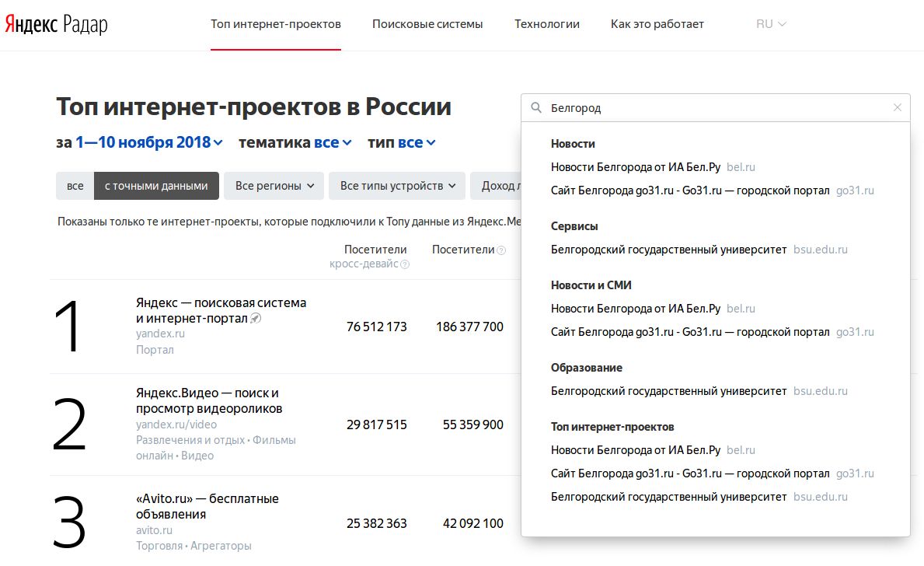Sort by Посетители кросс-девайс column header
The height and width of the screenshot is (566, 924).
pyautogui.click(x=369, y=257)
